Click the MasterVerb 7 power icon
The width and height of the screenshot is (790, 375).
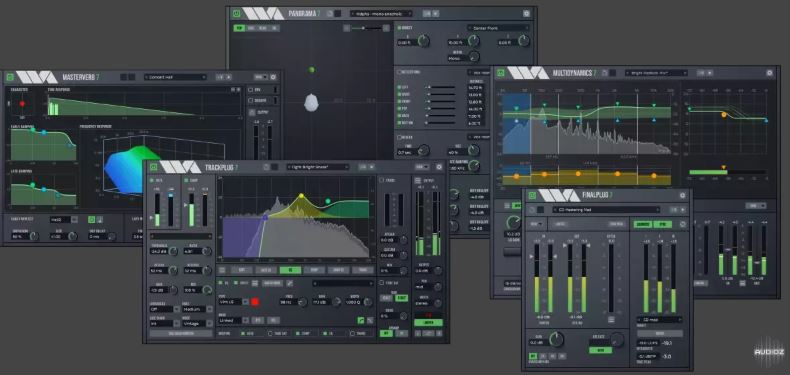[x=10, y=77]
